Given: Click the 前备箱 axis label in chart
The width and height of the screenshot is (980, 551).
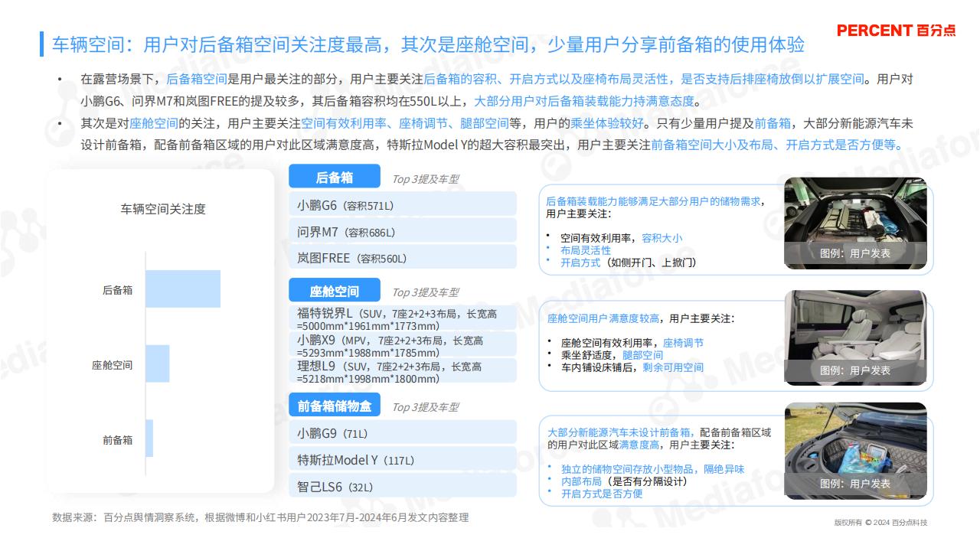Looking at the screenshot, I should click(x=117, y=440).
